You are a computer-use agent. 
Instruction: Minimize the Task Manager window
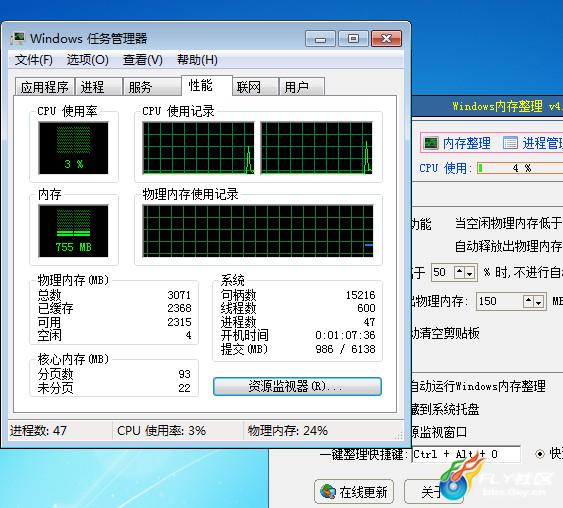click(x=320, y=39)
